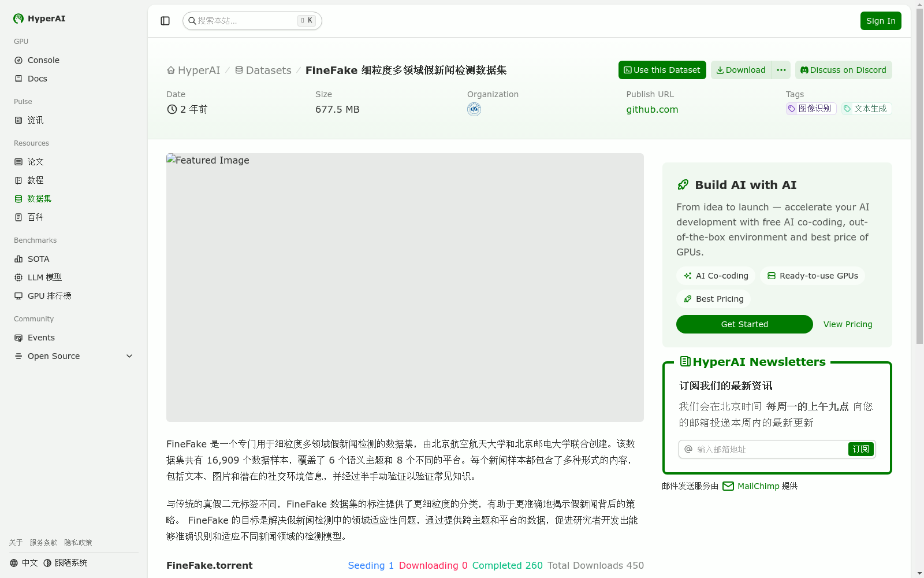Click the rocket icon beside Build AI
Screen dimensions: 924x578
click(683, 185)
